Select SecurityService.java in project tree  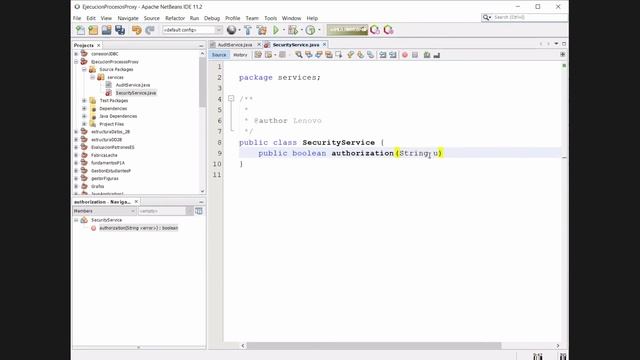136,93
